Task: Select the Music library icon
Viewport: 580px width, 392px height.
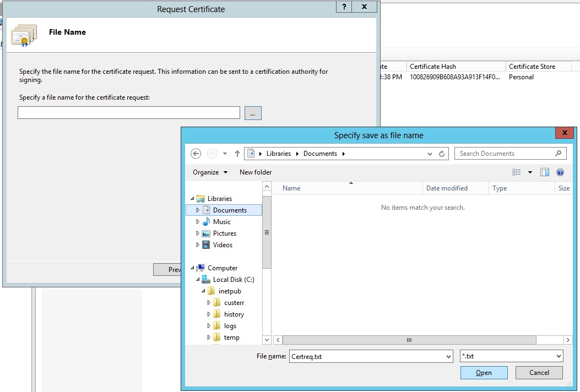Action: pos(206,222)
